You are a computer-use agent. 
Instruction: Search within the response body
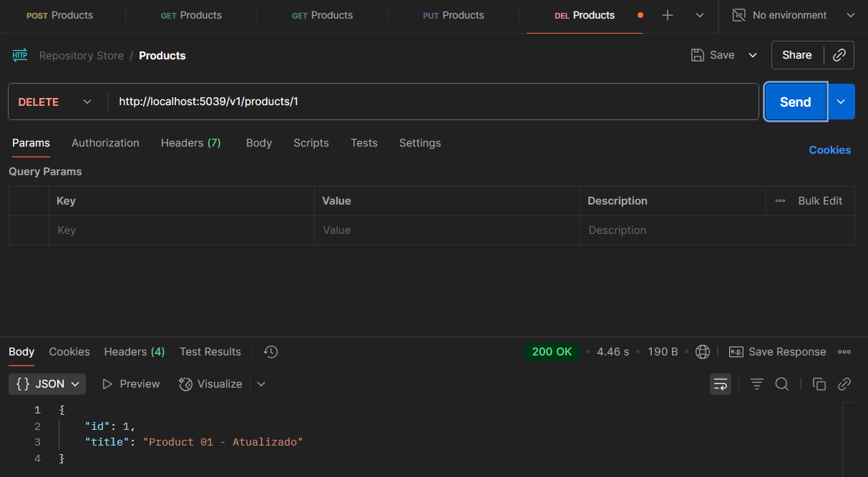click(782, 384)
